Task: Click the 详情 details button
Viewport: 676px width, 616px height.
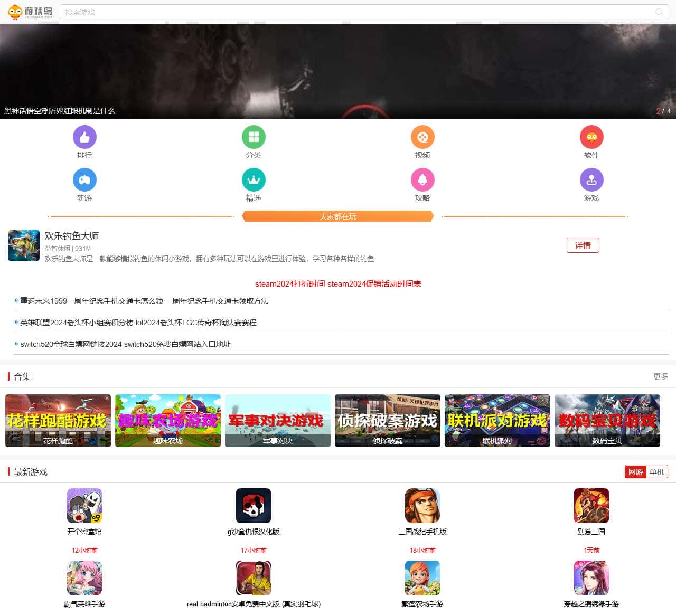Action: pyautogui.click(x=583, y=245)
